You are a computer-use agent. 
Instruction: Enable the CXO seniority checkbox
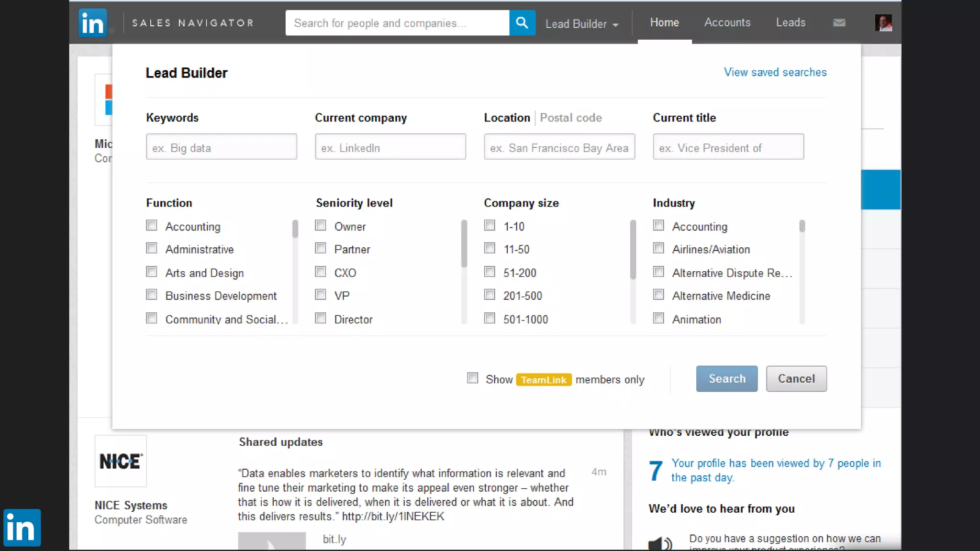click(321, 272)
